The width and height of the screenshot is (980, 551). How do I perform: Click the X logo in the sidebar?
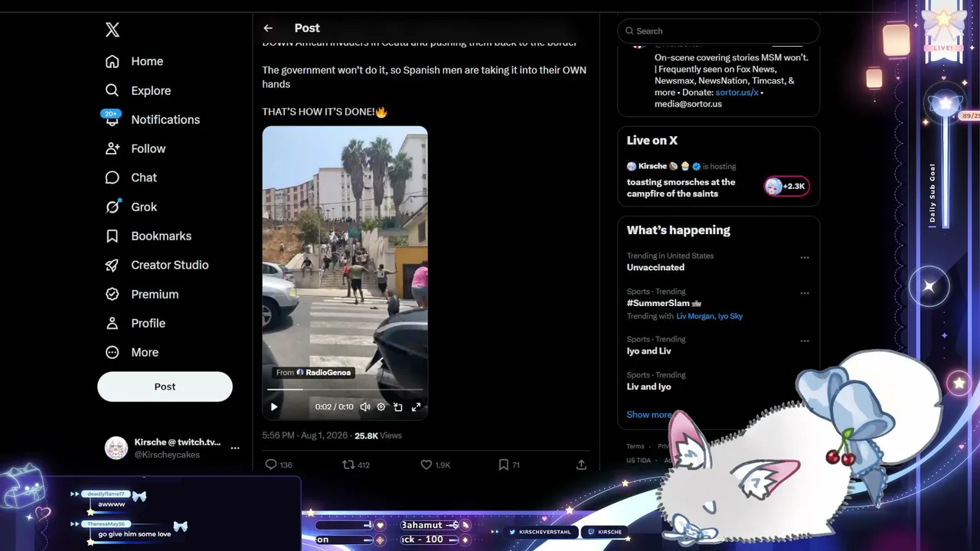(113, 30)
